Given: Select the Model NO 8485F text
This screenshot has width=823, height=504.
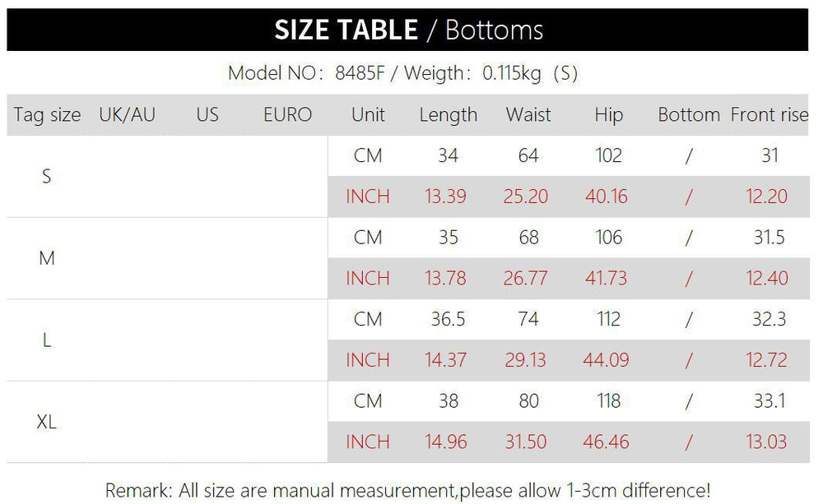Looking at the screenshot, I should pyautogui.click(x=306, y=73).
